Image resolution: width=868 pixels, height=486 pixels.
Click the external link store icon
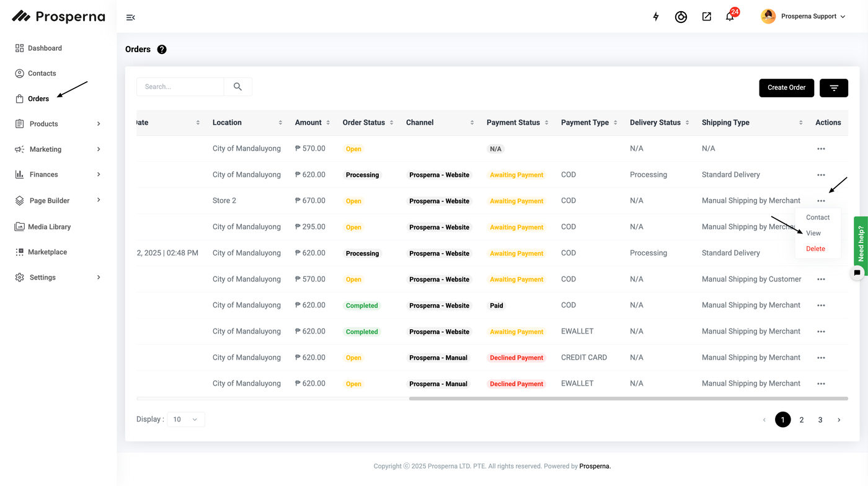pos(706,17)
